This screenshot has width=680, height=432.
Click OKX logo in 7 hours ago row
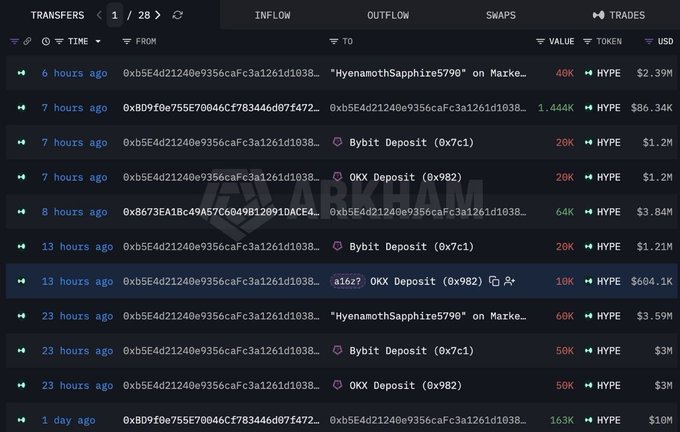[337, 177]
